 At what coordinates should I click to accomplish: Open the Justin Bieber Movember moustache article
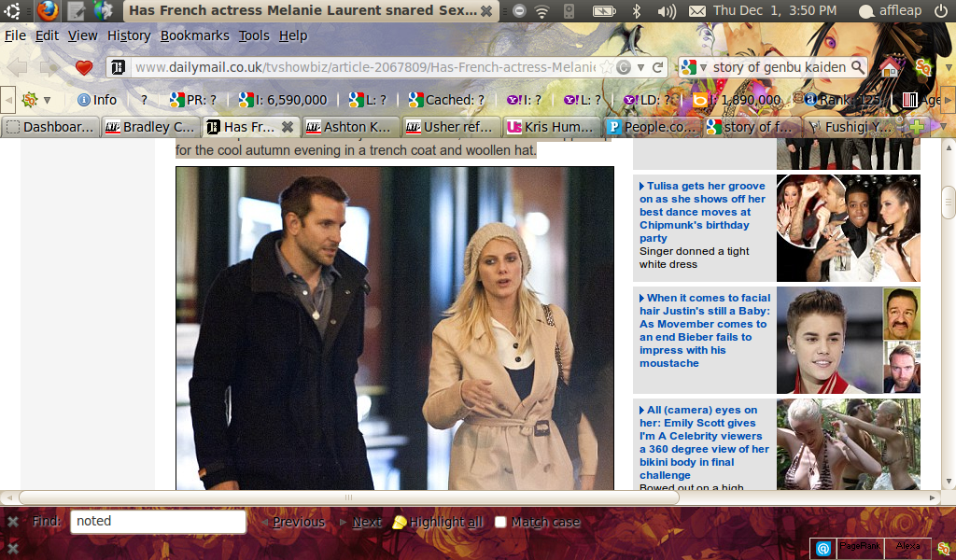tap(705, 330)
